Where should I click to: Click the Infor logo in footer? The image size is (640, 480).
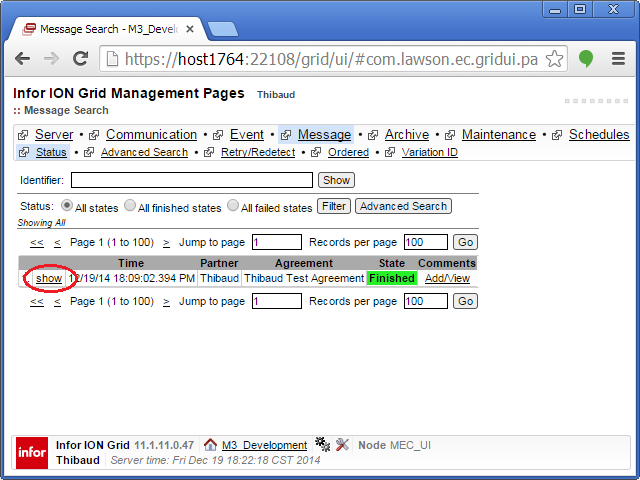coord(31,453)
